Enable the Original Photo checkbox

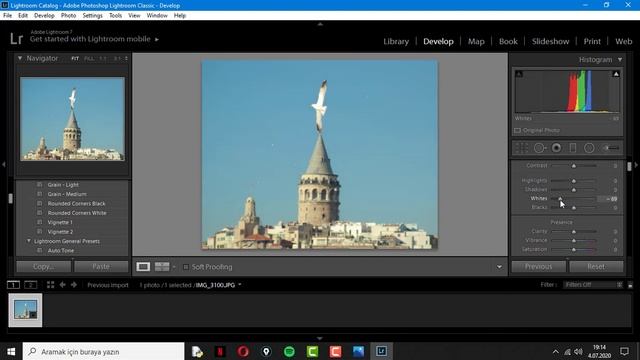click(517, 130)
